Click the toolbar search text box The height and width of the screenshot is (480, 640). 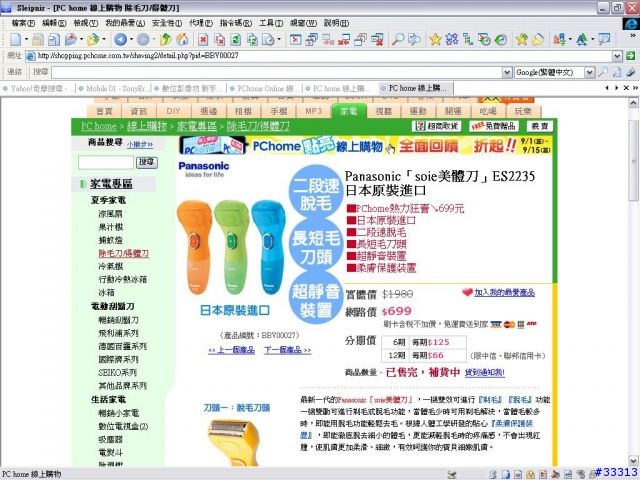coord(277,72)
